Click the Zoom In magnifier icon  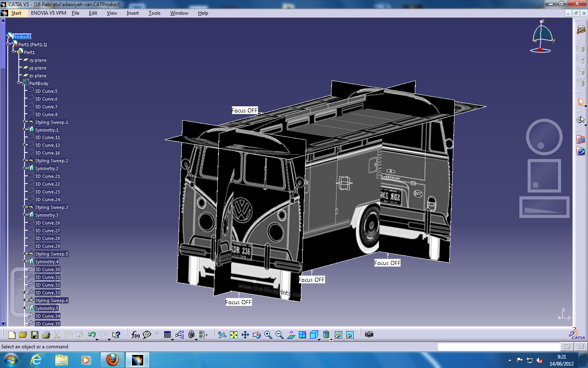pyautogui.click(x=268, y=335)
